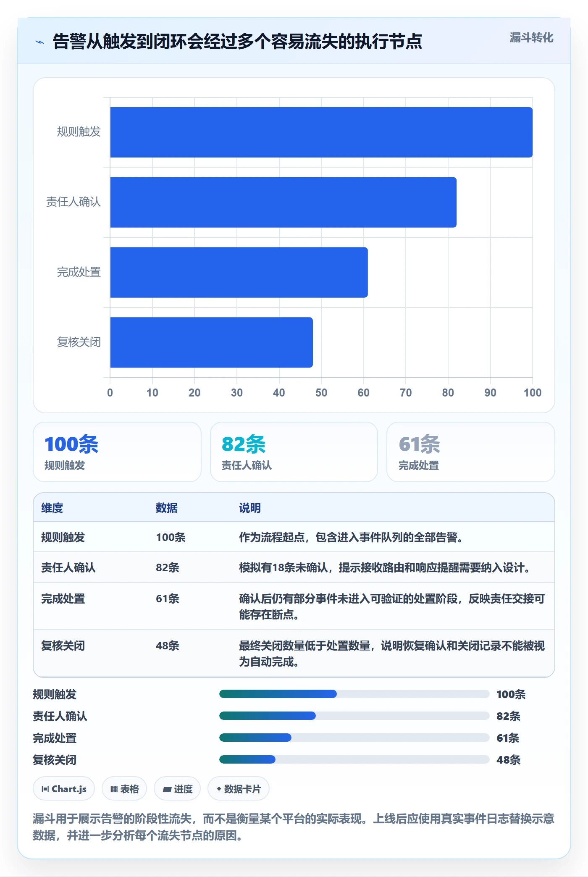This screenshot has height=877, width=588.
Task: Click the 完成处置 label on chart axis
Action: (79, 272)
